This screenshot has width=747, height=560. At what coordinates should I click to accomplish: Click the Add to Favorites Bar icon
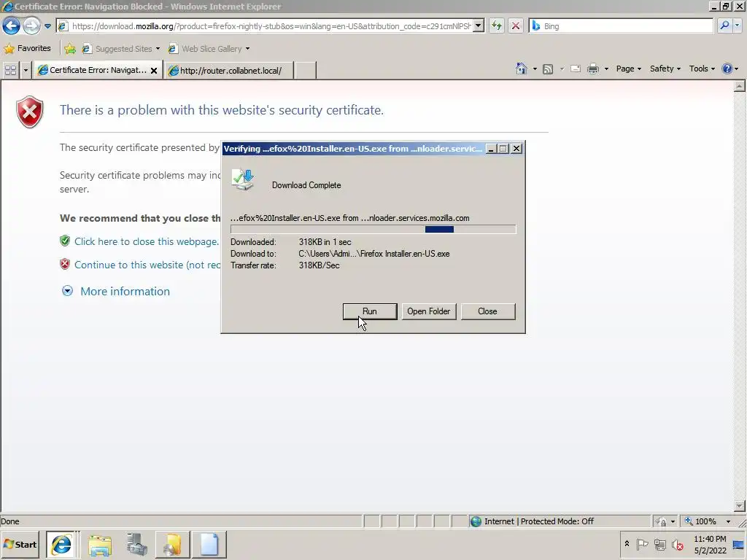point(70,49)
